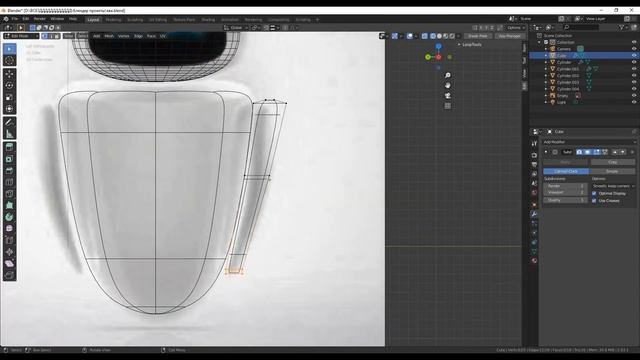Open the Global transform orientation dropdown
This screenshot has height=360, width=640.
[236, 28]
